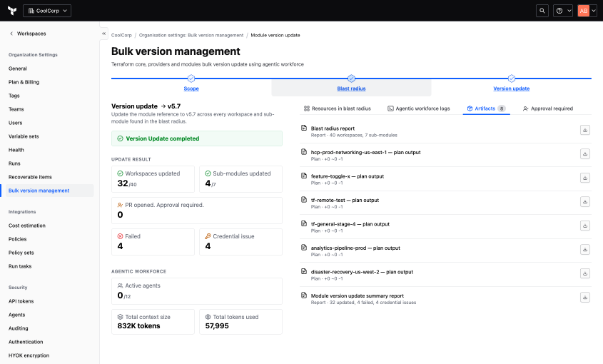Click the Workspaces updated card
Viewport: 603px width, 364px height.
[153, 179]
